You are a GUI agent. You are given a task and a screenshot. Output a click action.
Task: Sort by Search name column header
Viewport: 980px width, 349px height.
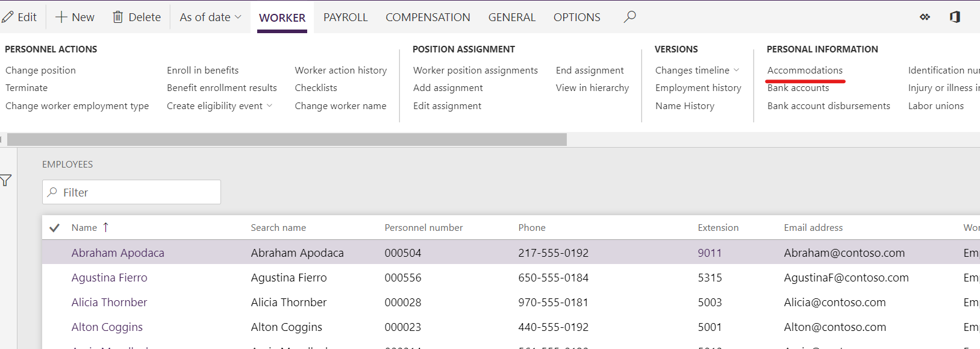point(278,227)
